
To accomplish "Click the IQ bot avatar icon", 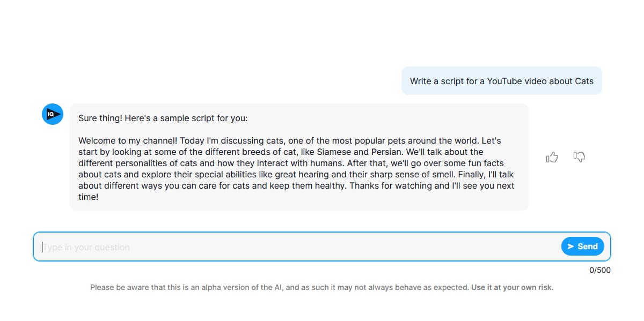I will pyautogui.click(x=53, y=114).
